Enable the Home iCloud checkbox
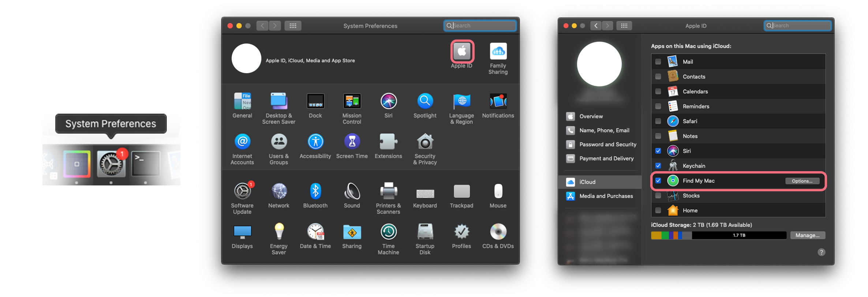The height and width of the screenshot is (297, 868). point(658,210)
